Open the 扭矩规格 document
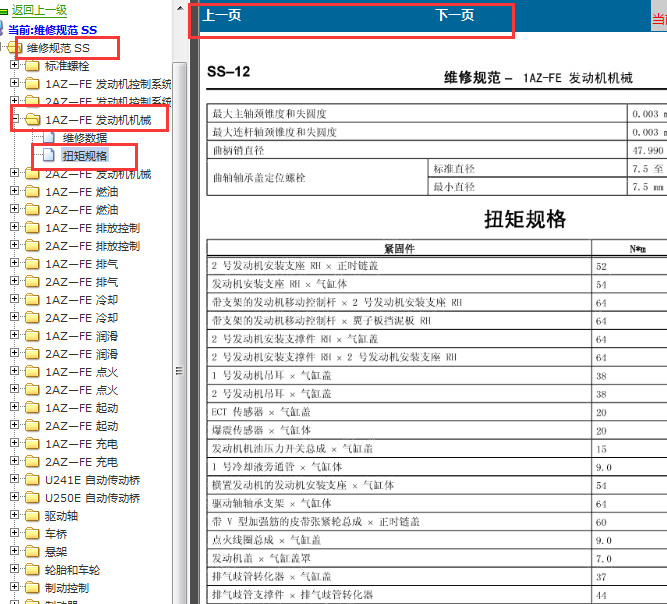The height and width of the screenshot is (604, 667). pos(85,156)
